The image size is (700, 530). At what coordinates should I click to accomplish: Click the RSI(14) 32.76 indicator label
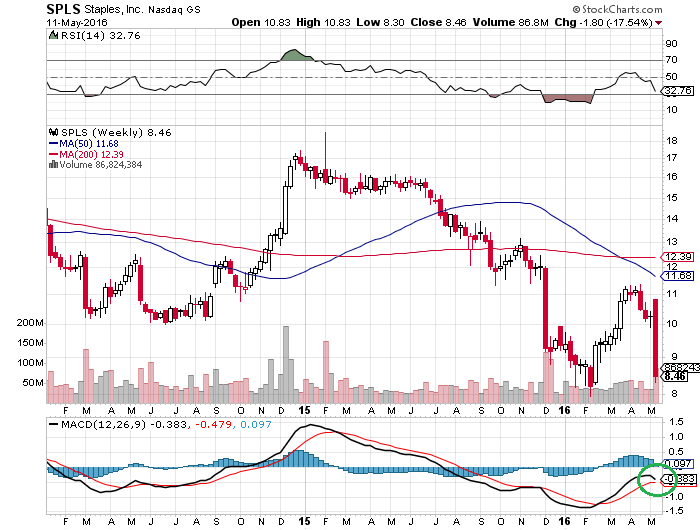[100, 36]
